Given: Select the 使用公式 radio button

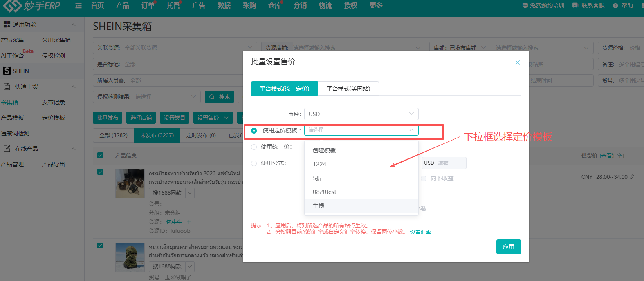Looking at the screenshot, I should pos(254,163).
